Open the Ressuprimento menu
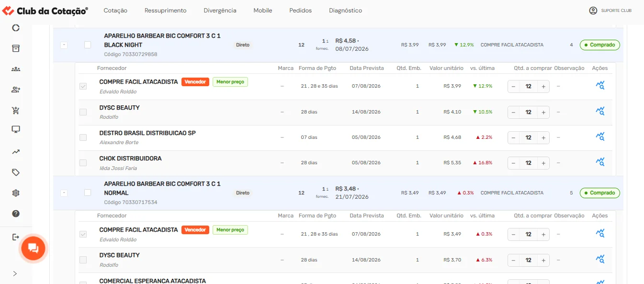Screen dimensions: 644x284 click(x=166, y=11)
